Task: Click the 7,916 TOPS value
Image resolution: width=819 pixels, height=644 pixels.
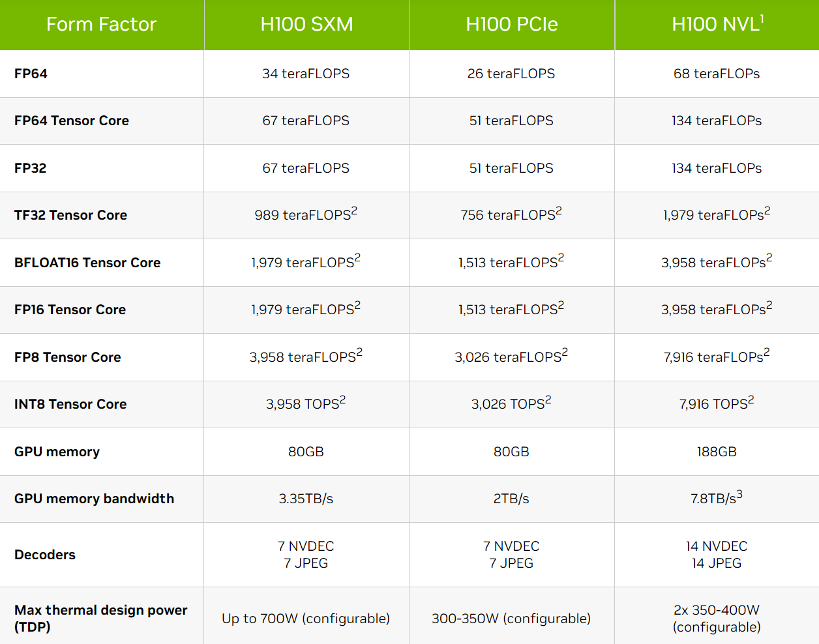Action: 713,404
